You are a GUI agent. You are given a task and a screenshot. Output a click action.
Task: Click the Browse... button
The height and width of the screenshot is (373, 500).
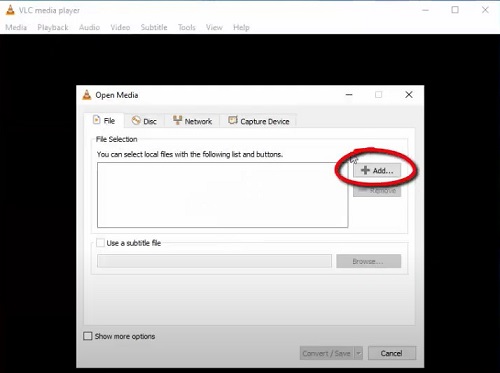[x=368, y=261]
